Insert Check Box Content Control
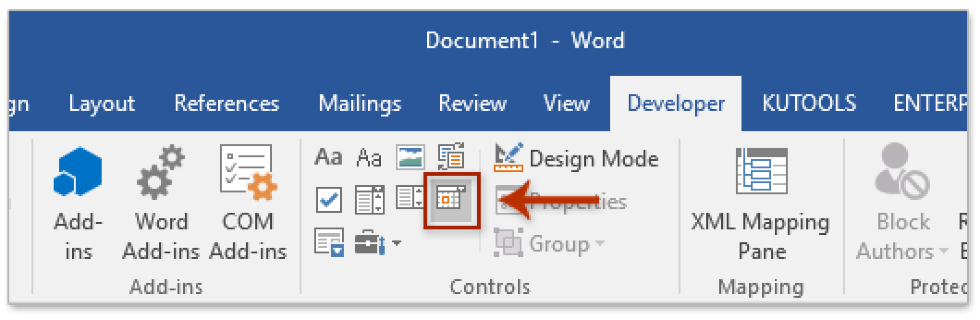The height and width of the screenshot is (320, 980). click(x=329, y=200)
